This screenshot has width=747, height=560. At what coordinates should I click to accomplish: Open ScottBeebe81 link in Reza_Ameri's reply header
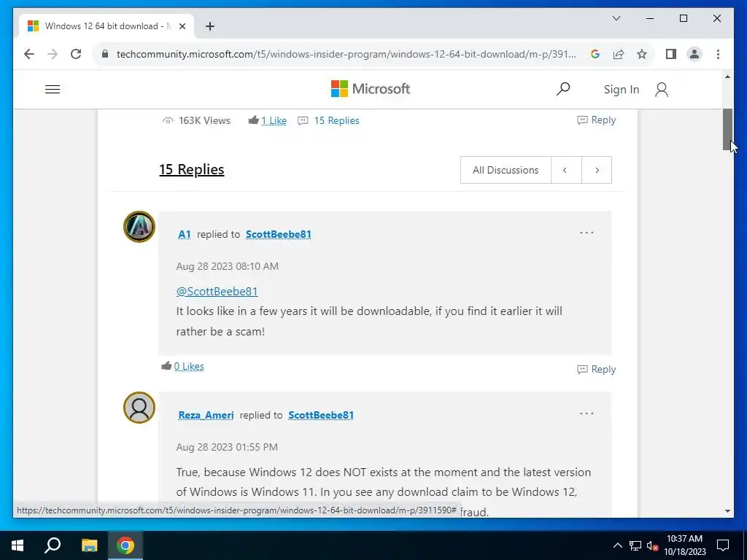click(x=321, y=415)
